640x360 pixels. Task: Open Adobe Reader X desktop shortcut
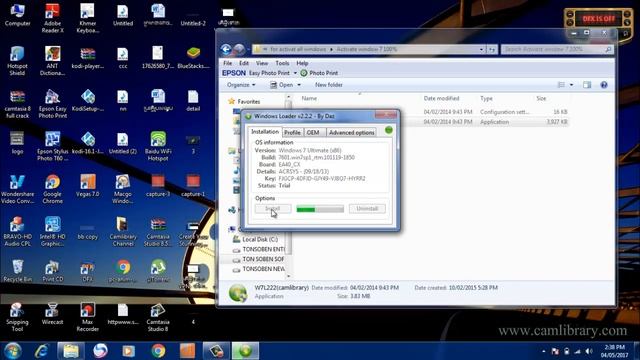(52, 18)
